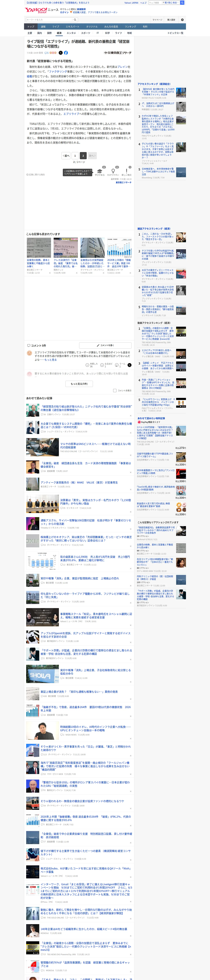The width and height of the screenshot is (210, 980).
Task: Click the search magnifier button beside keyword field
Action: tap(75, 20)
